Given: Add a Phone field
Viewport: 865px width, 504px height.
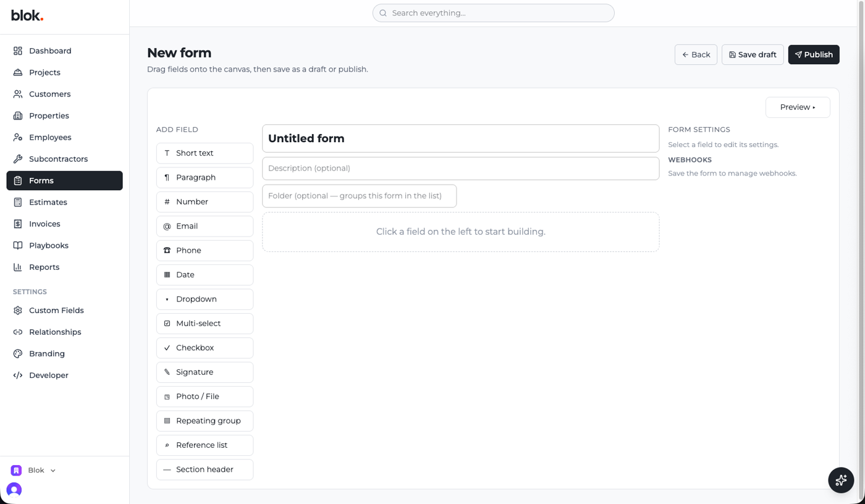Looking at the screenshot, I should point(205,251).
